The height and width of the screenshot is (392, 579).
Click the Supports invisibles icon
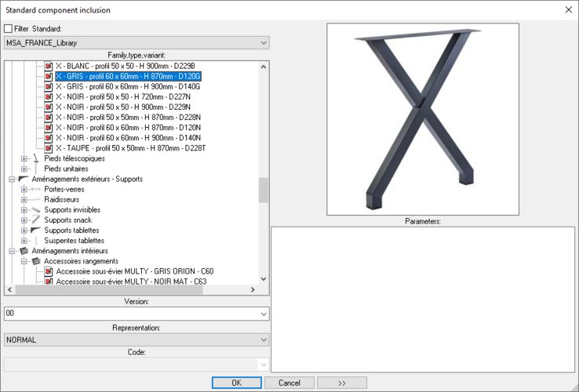click(36, 210)
